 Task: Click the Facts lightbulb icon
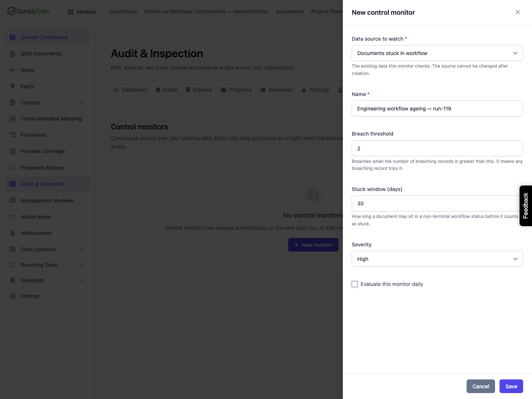point(13,86)
